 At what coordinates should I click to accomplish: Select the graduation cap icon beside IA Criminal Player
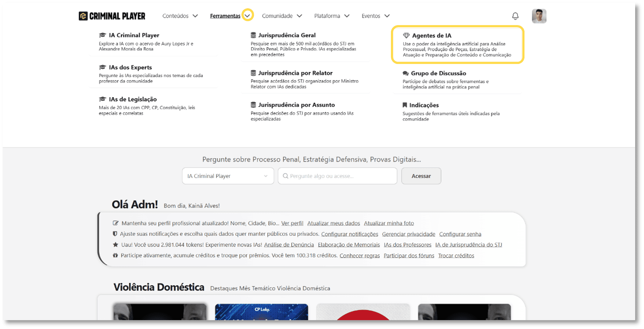click(x=102, y=35)
